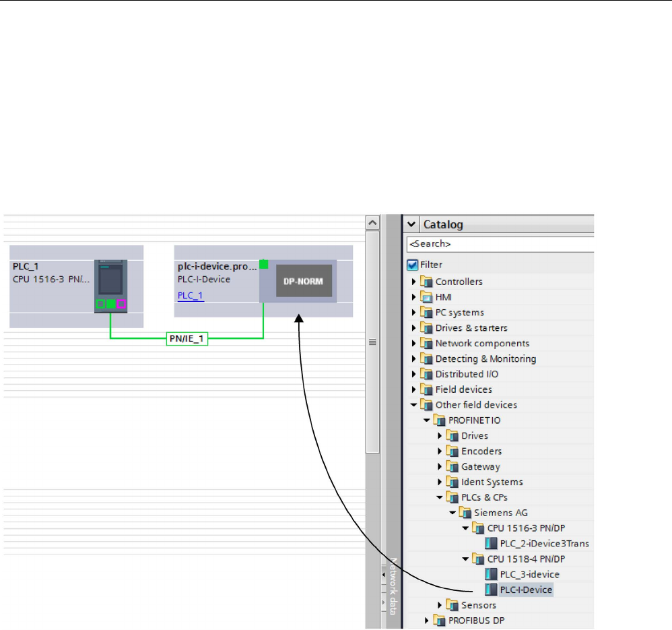Click the Sensors folder icon
Image resolution: width=672 pixels, height=630 pixels.
[452, 606]
